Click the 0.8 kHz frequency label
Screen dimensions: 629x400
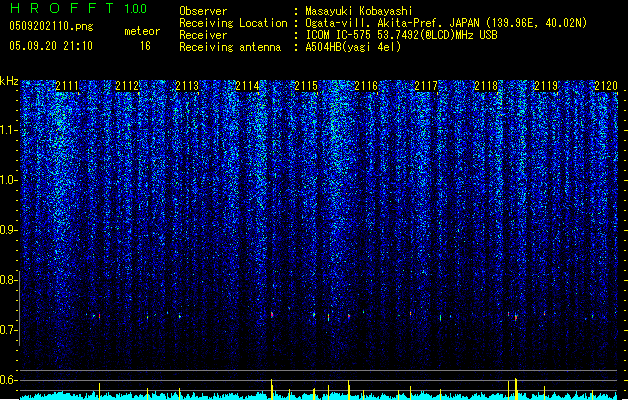(8, 280)
